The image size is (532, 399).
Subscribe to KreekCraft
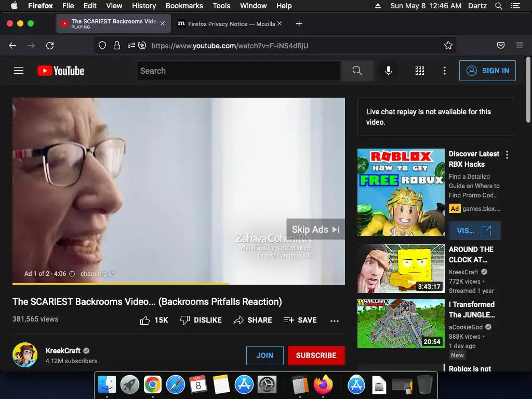click(316, 355)
